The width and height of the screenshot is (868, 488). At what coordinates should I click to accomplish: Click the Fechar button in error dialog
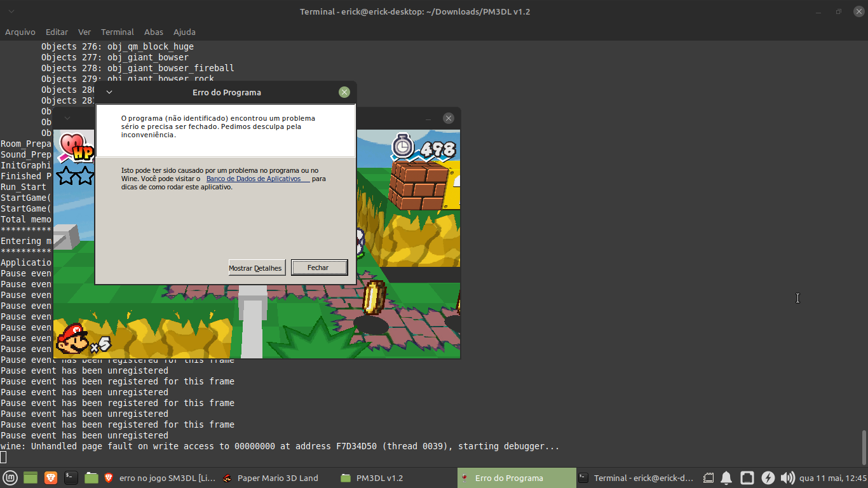pyautogui.click(x=319, y=268)
